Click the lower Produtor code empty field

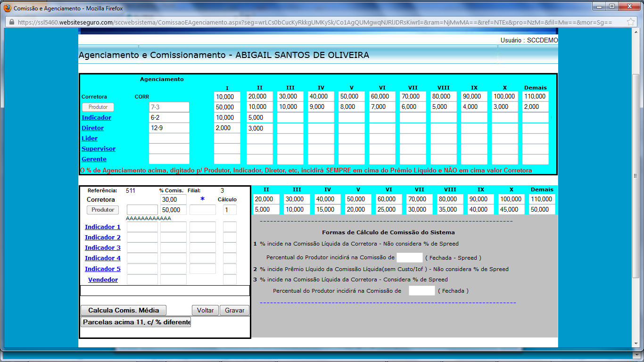point(142,210)
